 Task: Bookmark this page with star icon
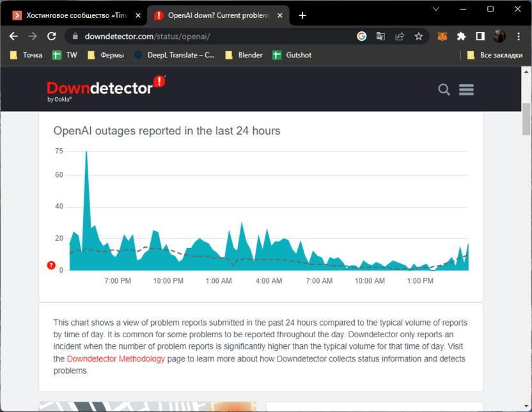coord(419,36)
